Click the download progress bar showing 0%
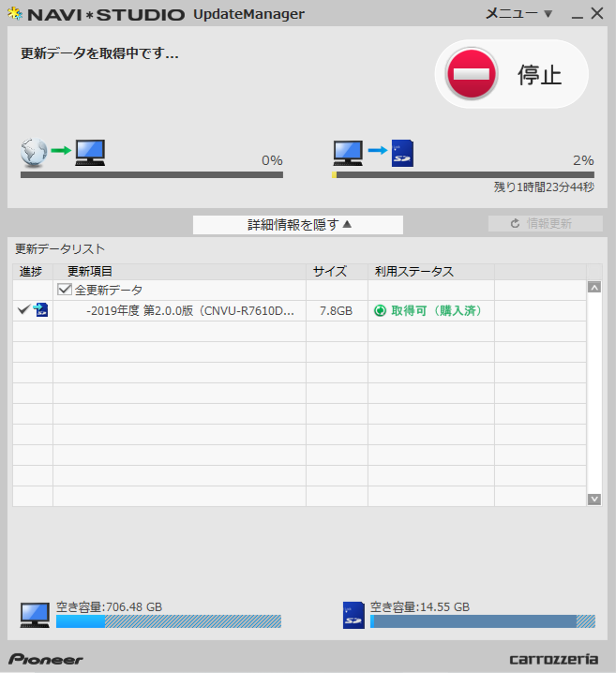Viewport: 616px width, 673px height. coord(152,174)
